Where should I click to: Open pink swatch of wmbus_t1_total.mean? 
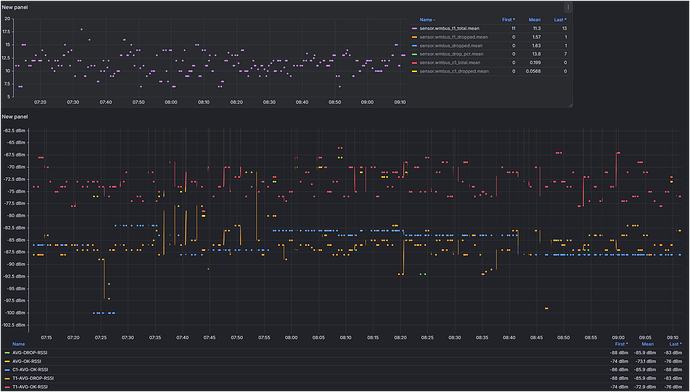pyautogui.click(x=414, y=29)
